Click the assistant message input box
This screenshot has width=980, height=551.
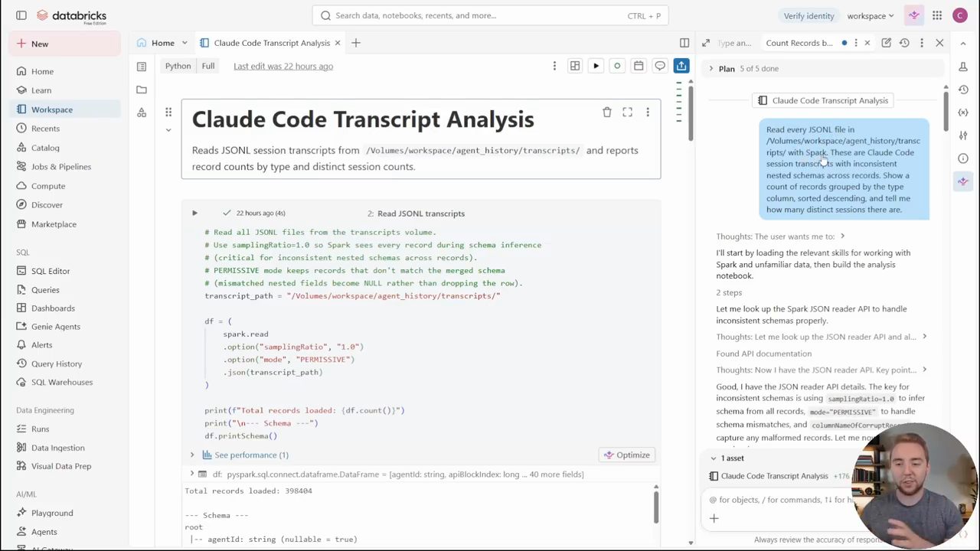[x=781, y=500]
